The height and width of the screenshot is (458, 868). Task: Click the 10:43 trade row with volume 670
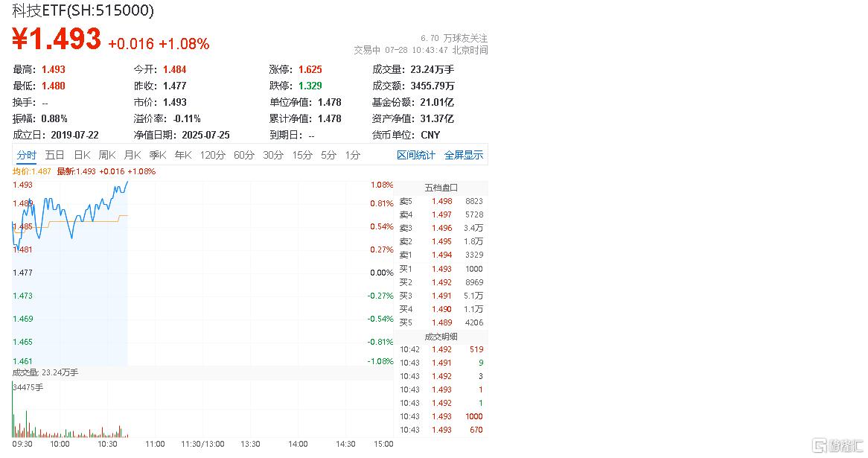pyautogui.click(x=441, y=430)
